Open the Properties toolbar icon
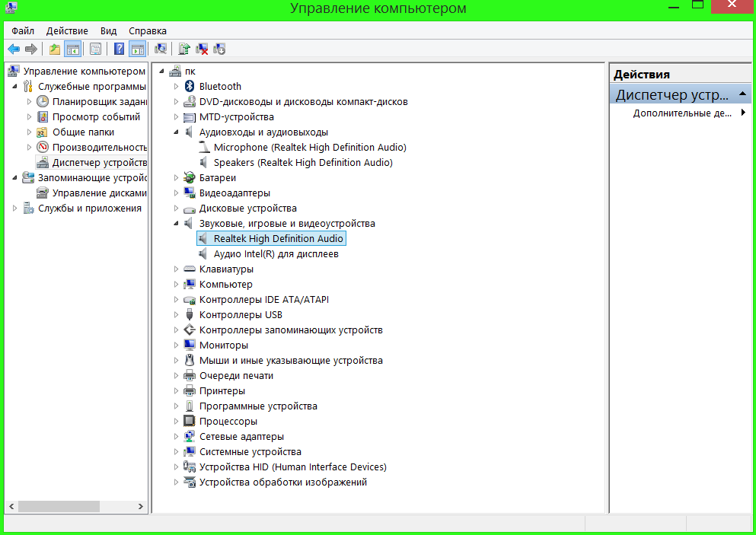The width and height of the screenshot is (756, 535). [x=95, y=49]
